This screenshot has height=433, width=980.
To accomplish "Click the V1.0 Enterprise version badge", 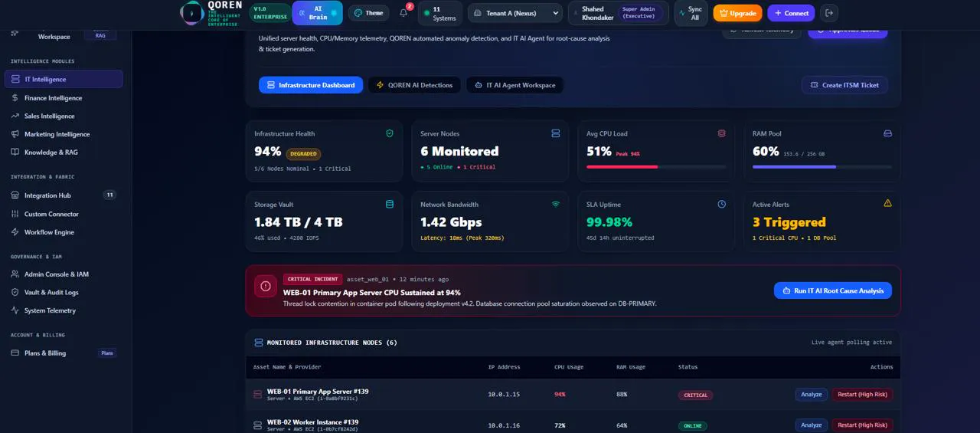I will click(269, 13).
